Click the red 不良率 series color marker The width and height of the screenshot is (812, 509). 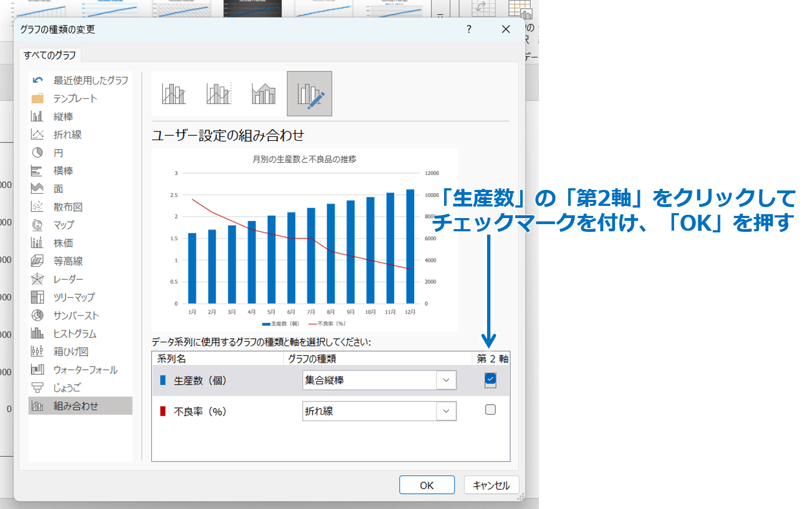163,411
